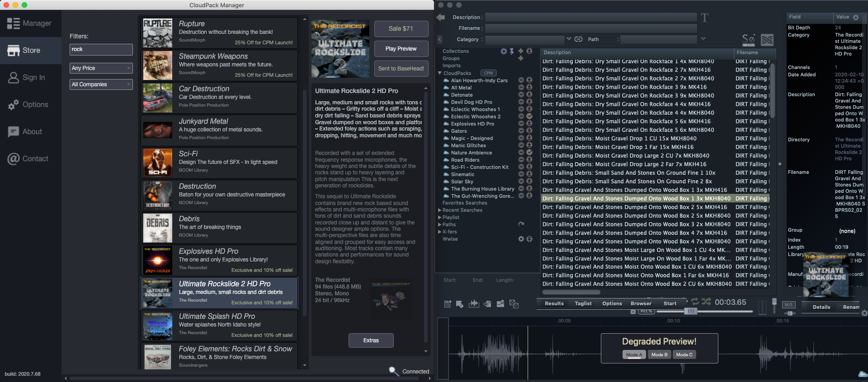Toggle the M/S button

click(789, 305)
